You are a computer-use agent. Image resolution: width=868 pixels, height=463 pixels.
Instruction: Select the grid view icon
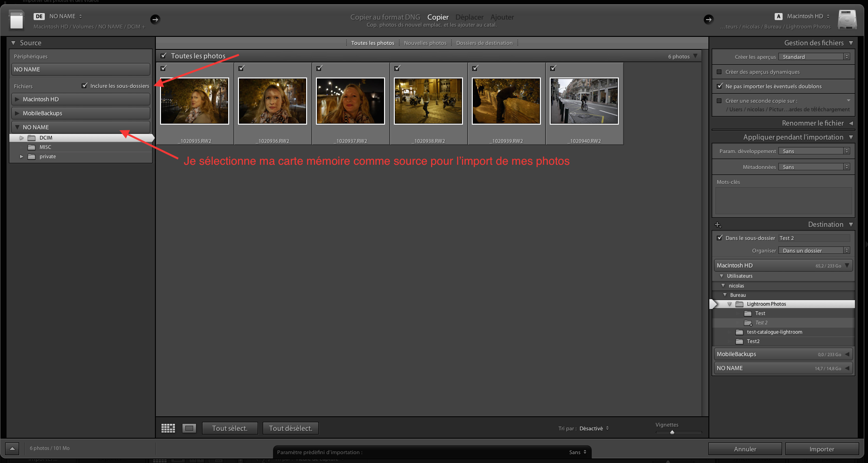[x=168, y=428]
